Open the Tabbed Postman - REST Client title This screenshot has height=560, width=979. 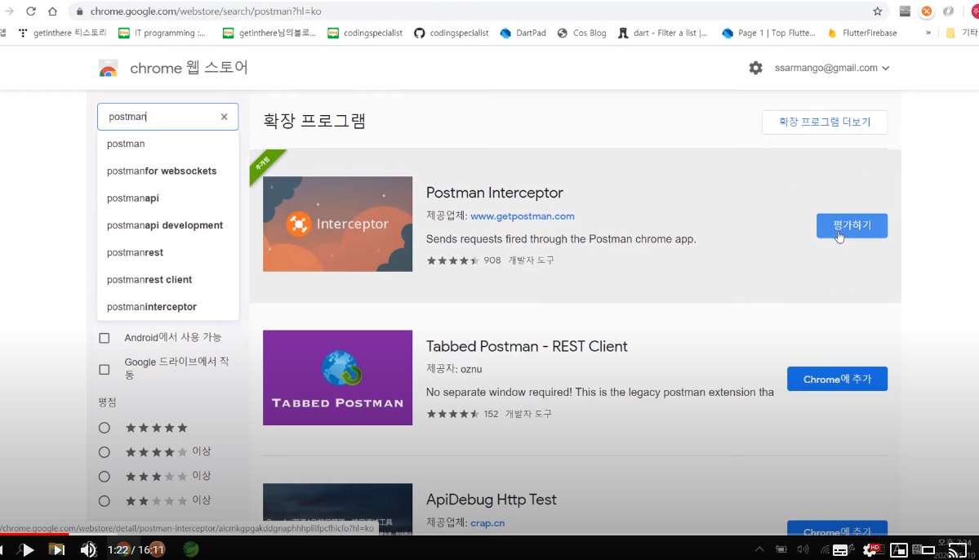[x=527, y=346]
